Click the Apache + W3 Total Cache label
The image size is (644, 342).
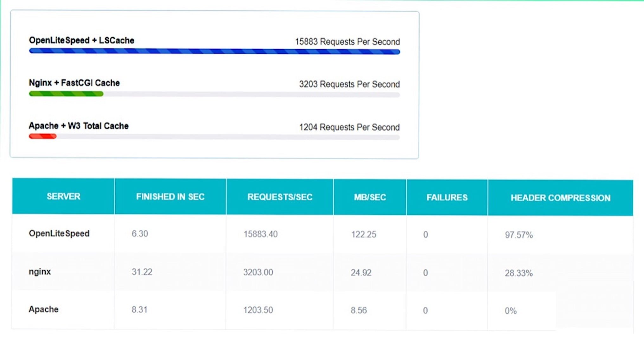(78, 126)
